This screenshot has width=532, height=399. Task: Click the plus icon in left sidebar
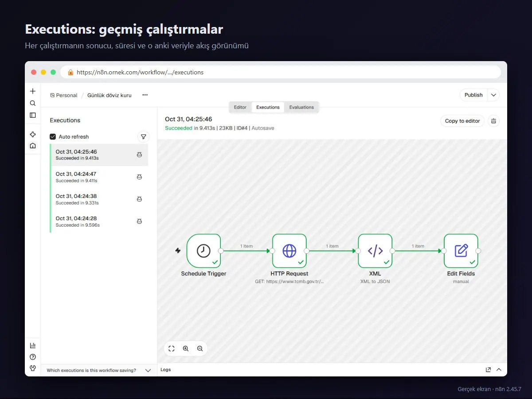pos(32,91)
